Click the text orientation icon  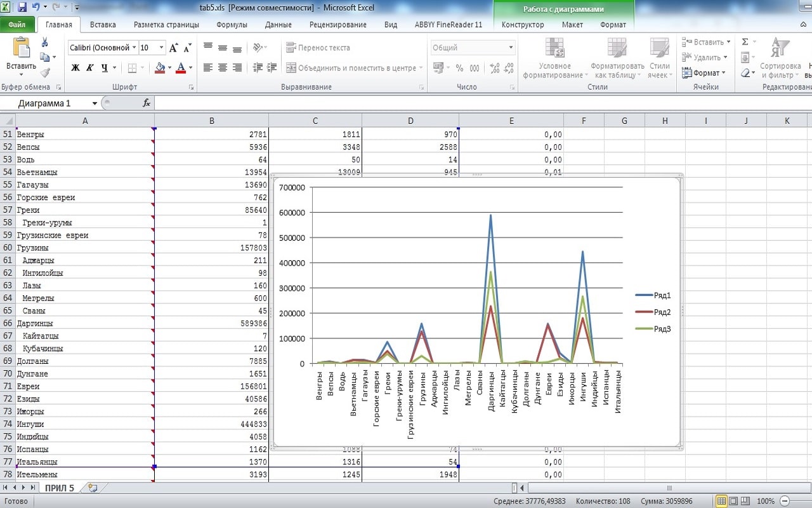tap(258, 48)
